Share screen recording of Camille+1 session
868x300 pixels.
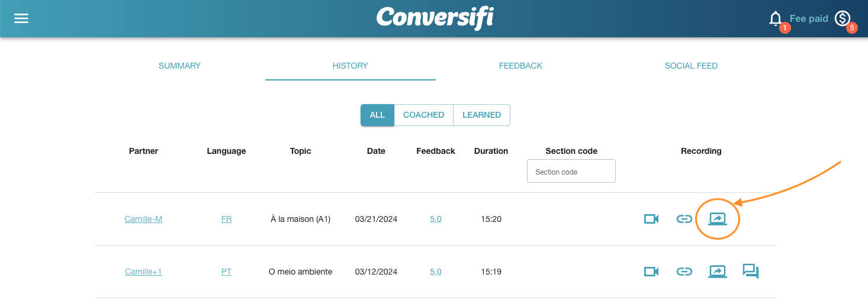pyautogui.click(x=718, y=272)
